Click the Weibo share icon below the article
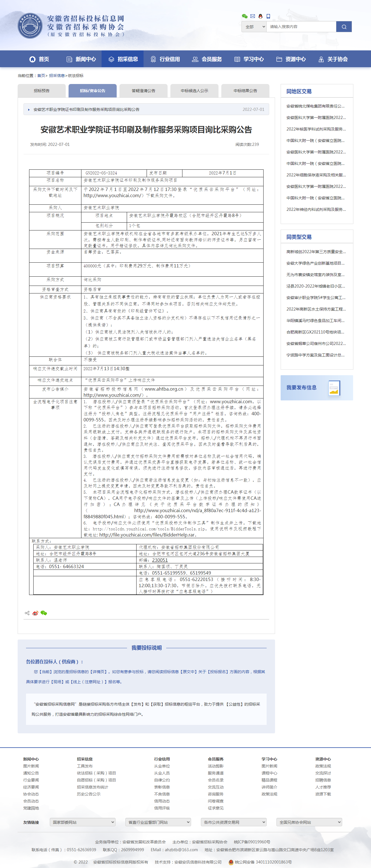The width and height of the screenshot is (371, 868). [x=35, y=613]
